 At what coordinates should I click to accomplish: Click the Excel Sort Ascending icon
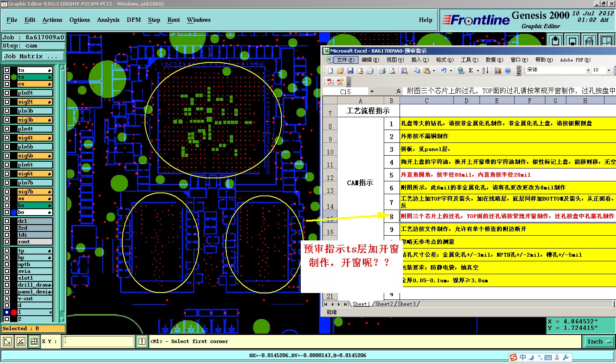point(485,71)
